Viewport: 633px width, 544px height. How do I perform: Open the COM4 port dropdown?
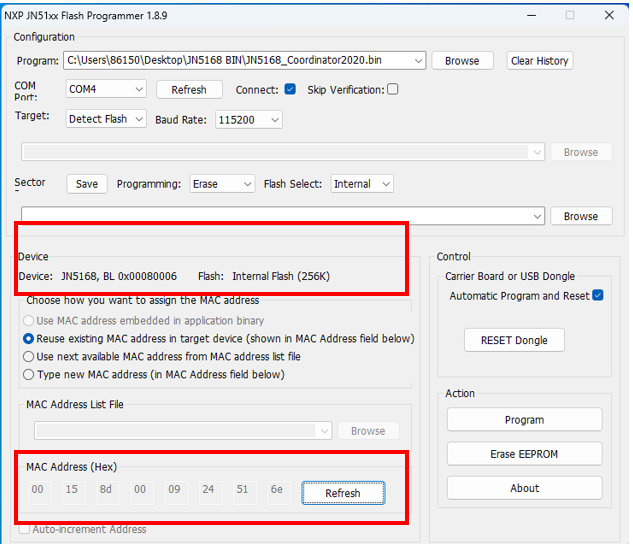point(106,89)
